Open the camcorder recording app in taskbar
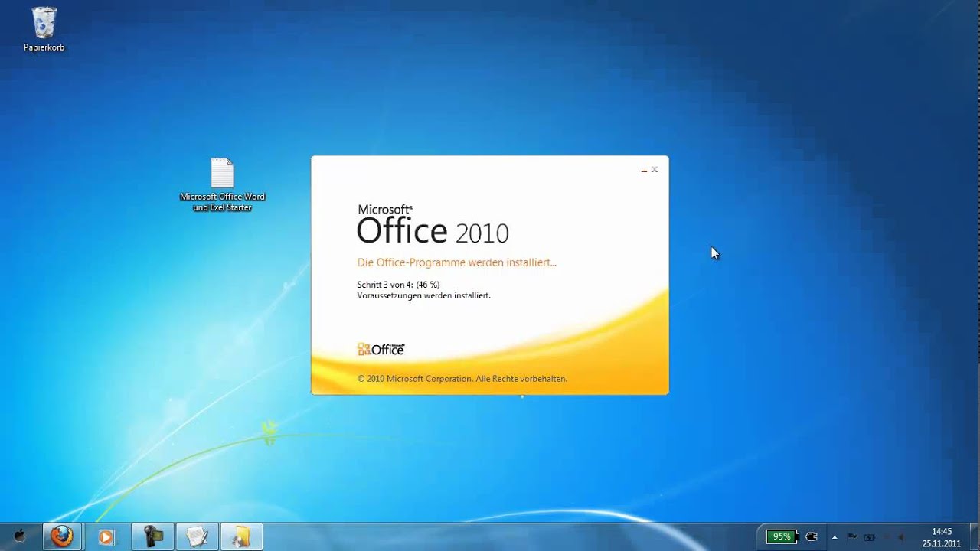The width and height of the screenshot is (980, 551). (153, 536)
